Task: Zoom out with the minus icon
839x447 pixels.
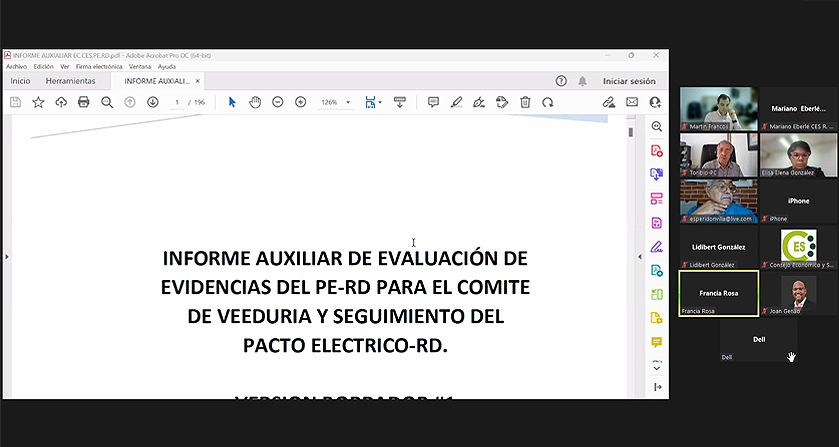Action: tap(277, 102)
